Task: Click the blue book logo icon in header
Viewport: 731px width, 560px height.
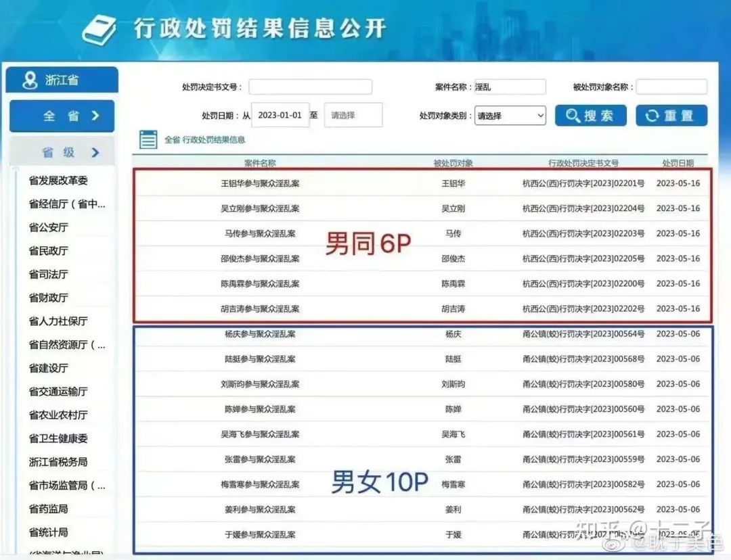Action: coord(99,28)
